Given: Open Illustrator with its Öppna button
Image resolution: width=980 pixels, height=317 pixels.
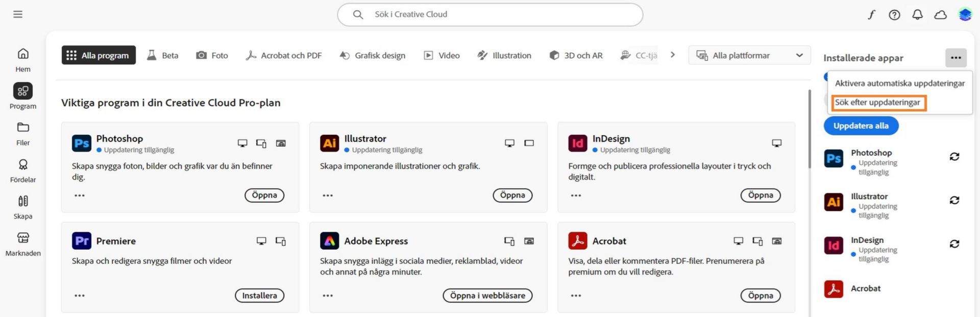Looking at the screenshot, I should pos(512,195).
